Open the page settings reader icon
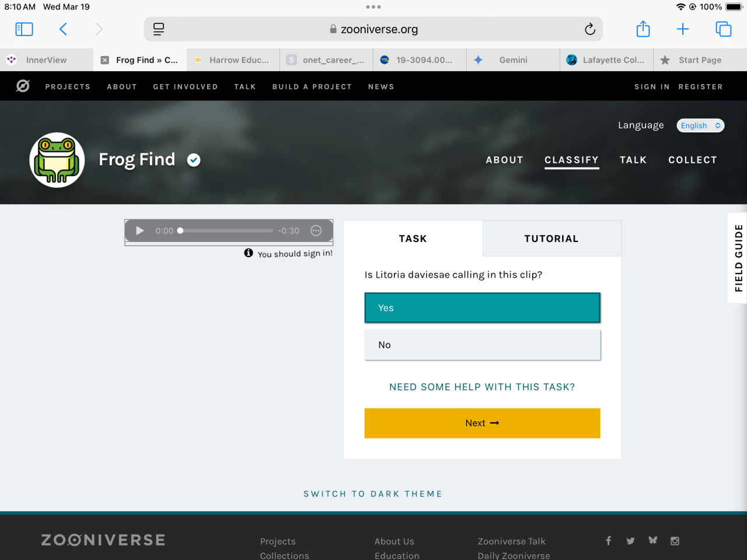747x560 pixels. (159, 29)
